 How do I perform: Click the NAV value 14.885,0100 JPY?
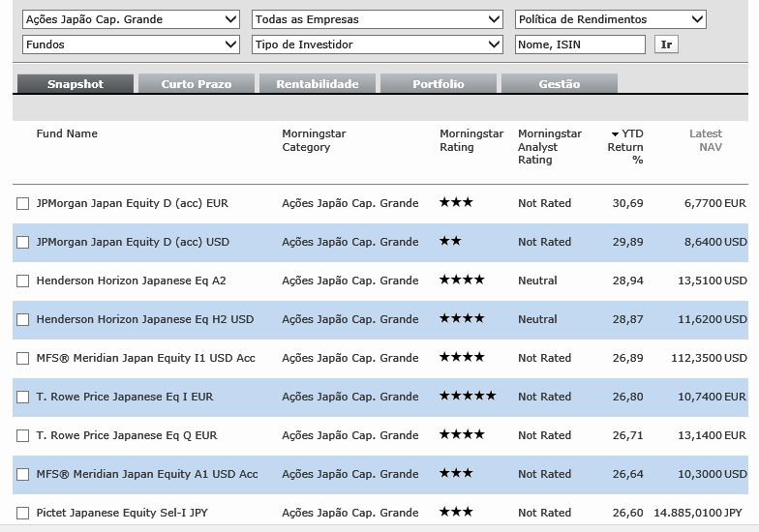tap(697, 513)
